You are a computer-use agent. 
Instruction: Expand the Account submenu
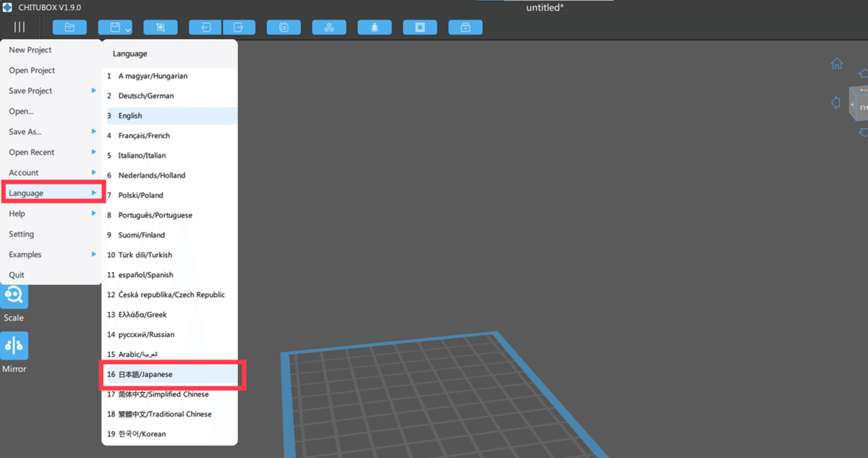tap(51, 172)
